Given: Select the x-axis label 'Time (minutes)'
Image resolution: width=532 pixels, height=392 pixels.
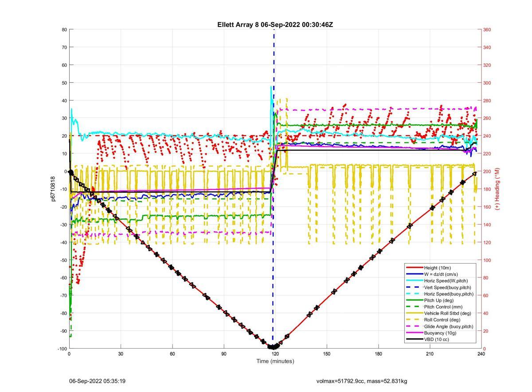Looking at the screenshot, I should click(275, 361).
